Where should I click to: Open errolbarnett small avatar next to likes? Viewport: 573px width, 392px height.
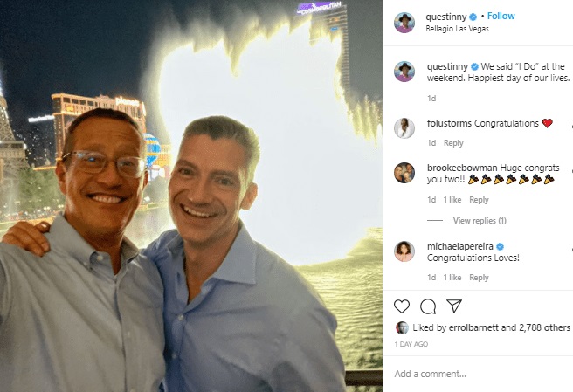(402, 327)
